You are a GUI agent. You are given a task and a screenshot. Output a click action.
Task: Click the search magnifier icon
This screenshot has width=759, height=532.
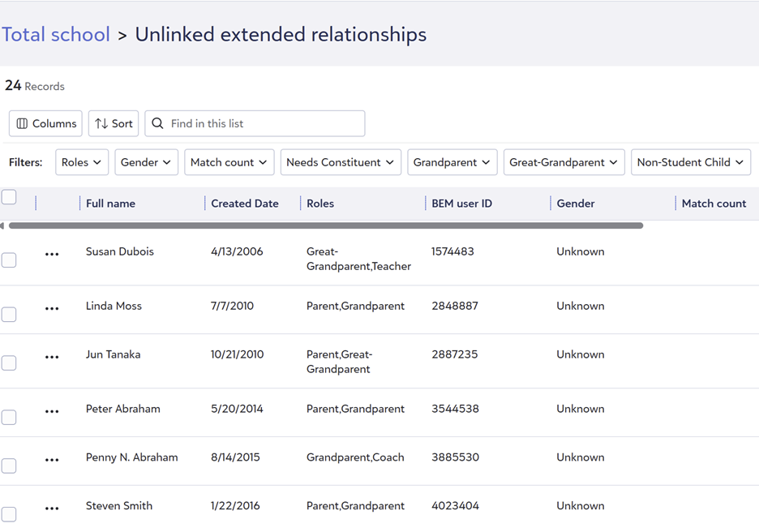(x=157, y=123)
